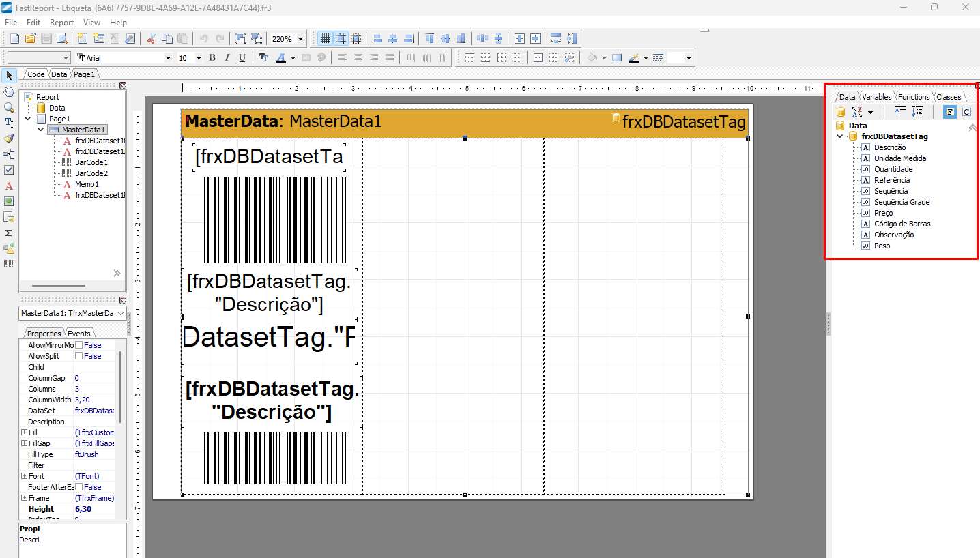
Task: Toggle AllowSplit checkbox in Properties
Action: pos(78,356)
